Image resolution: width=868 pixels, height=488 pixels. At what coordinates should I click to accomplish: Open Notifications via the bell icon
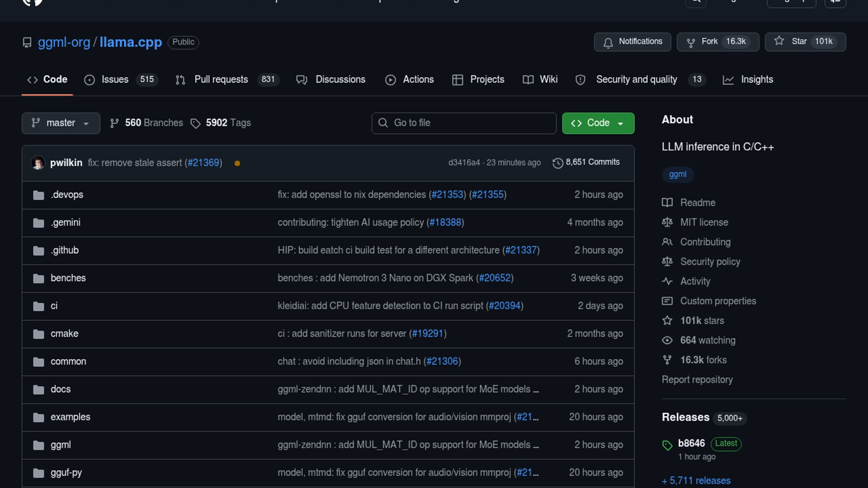click(608, 42)
